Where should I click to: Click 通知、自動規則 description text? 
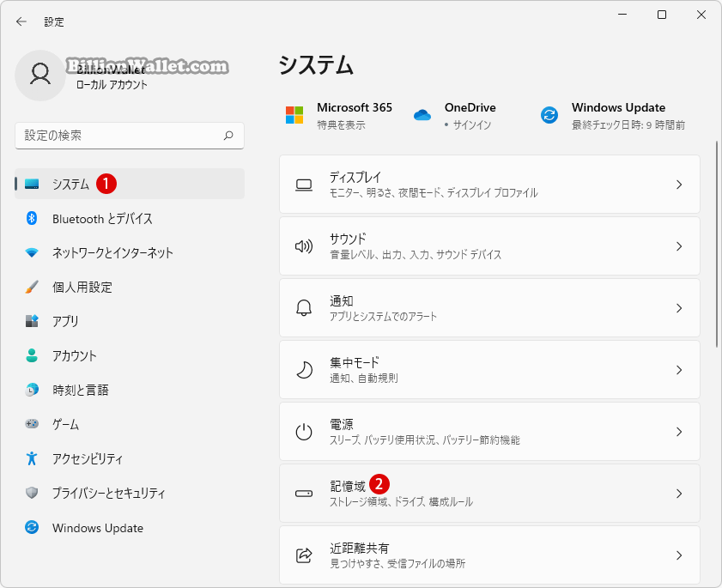click(364, 378)
